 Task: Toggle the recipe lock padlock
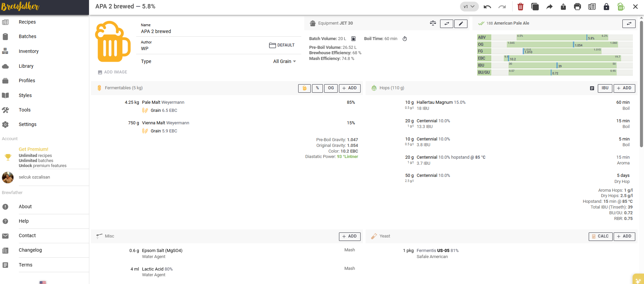pyautogui.click(x=606, y=7)
